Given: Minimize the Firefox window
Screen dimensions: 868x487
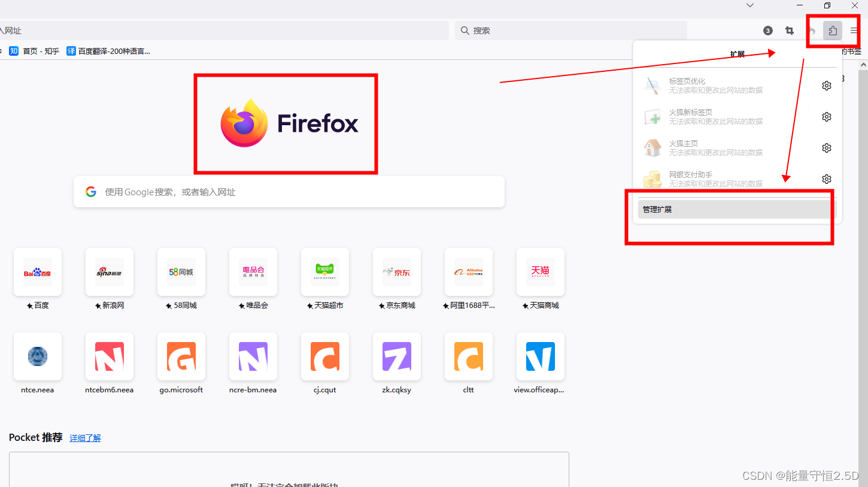Looking at the screenshot, I should pos(800,5).
